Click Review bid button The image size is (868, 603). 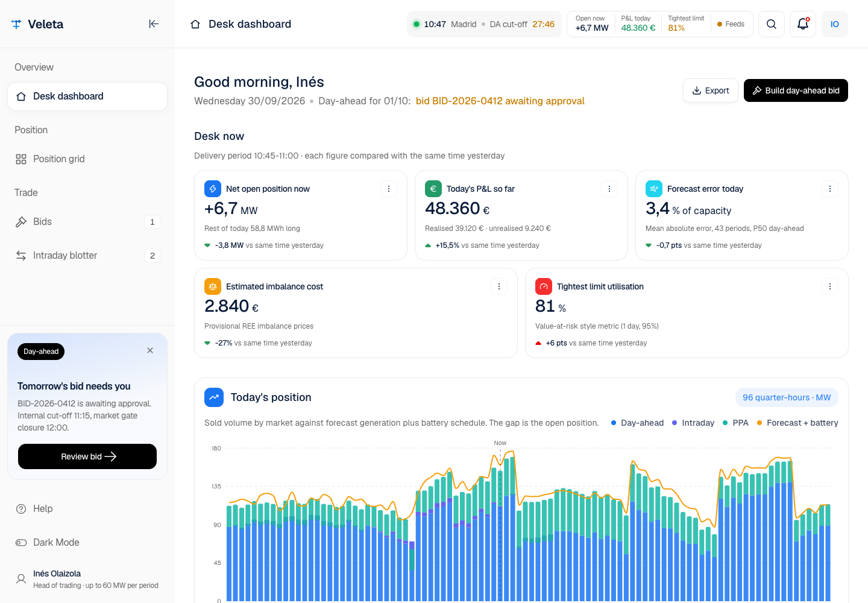[87, 456]
